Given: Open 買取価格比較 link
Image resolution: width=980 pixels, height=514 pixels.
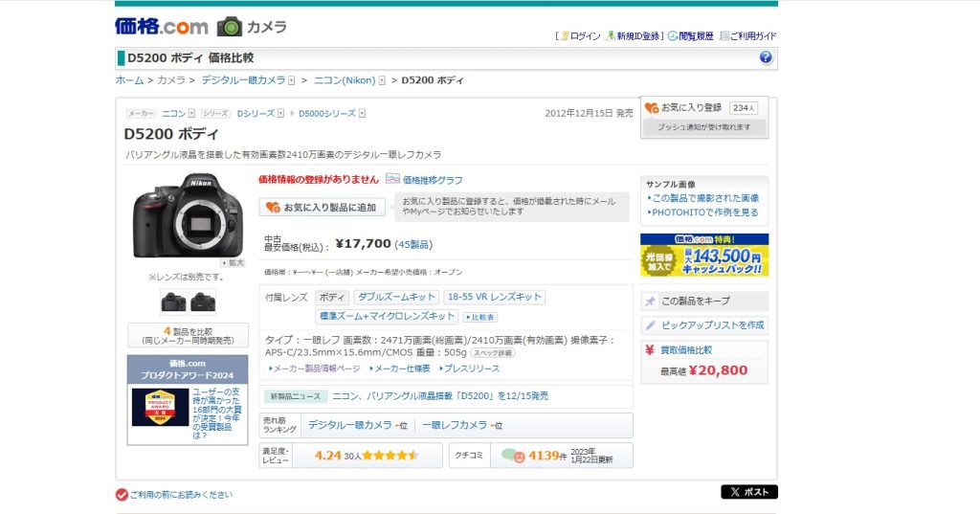Looking at the screenshot, I should [x=686, y=350].
